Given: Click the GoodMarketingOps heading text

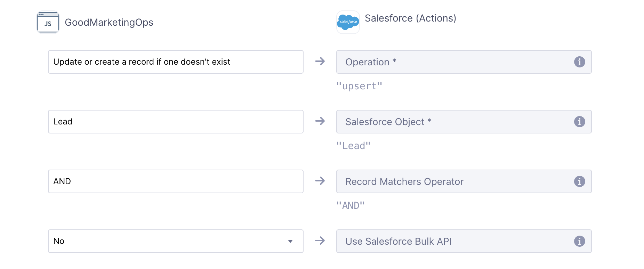Looking at the screenshot, I should [x=109, y=22].
